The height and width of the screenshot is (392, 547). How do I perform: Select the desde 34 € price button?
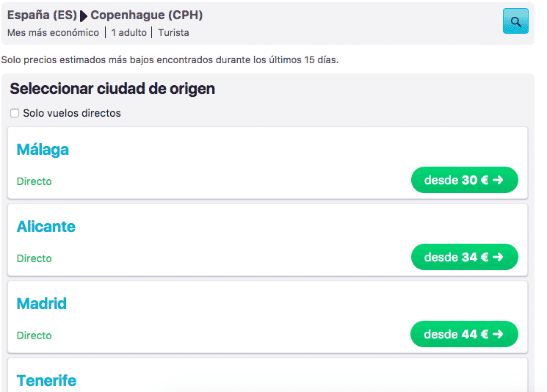[x=464, y=257]
